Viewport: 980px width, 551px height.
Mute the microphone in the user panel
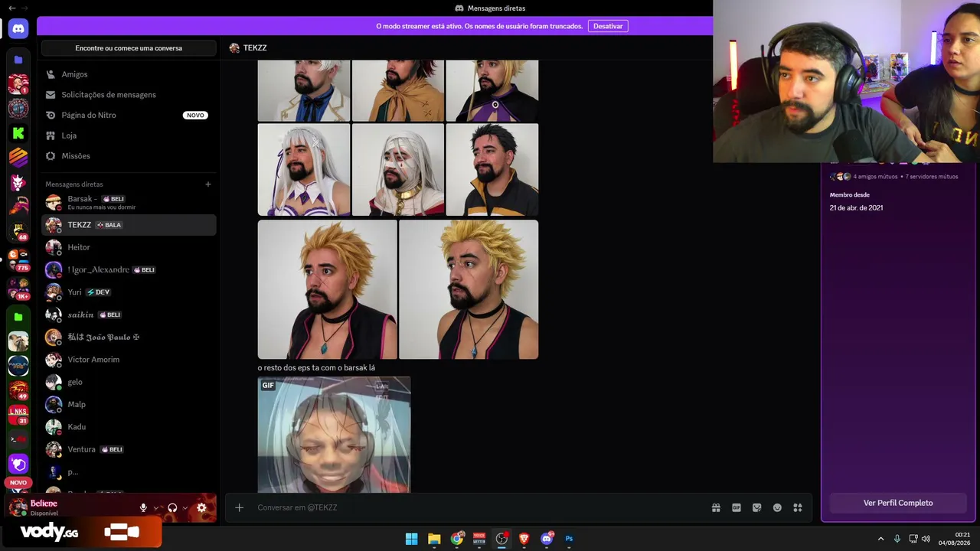(143, 507)
